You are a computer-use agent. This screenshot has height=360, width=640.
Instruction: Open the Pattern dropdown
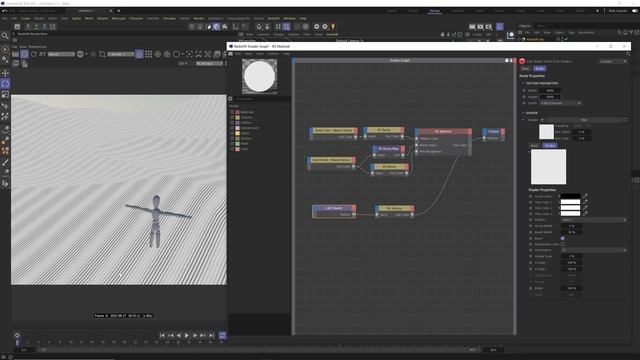[x=593, y=220]
